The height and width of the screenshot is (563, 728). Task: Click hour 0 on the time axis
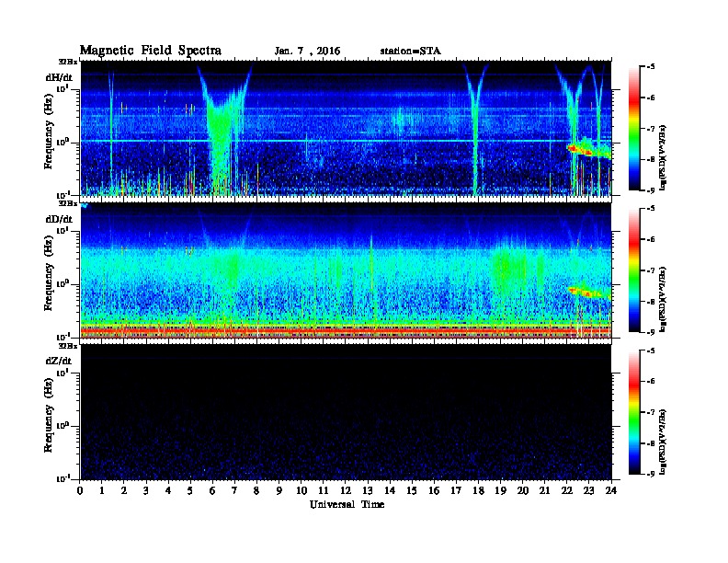click(x=80, y=491)
